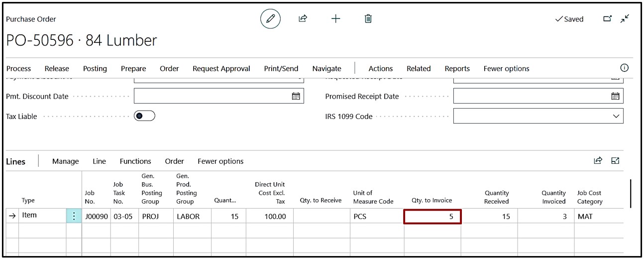The image size is (644, 259).
Task: Open the Posting menu
Action: pyautogui.click(x=95, y=69)
